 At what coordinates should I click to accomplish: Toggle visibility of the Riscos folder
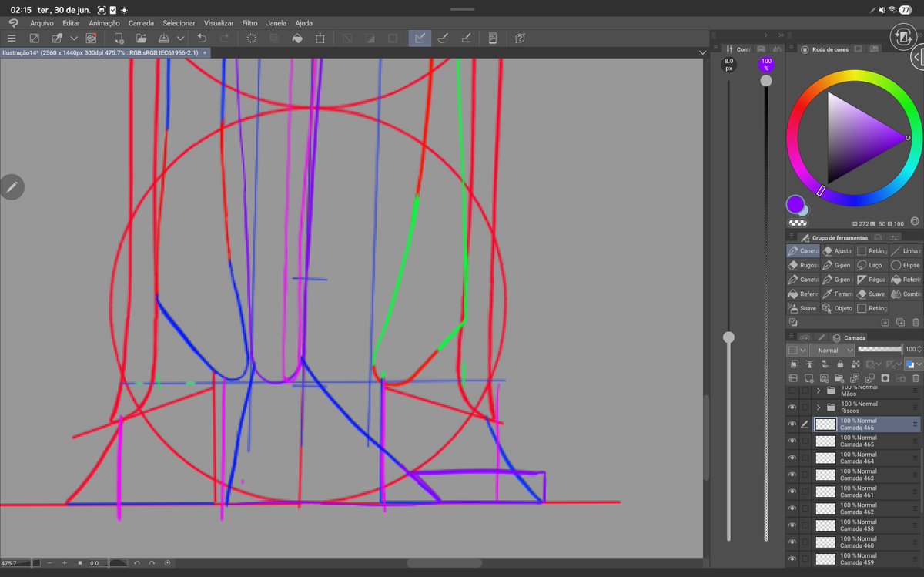point(792,408)
